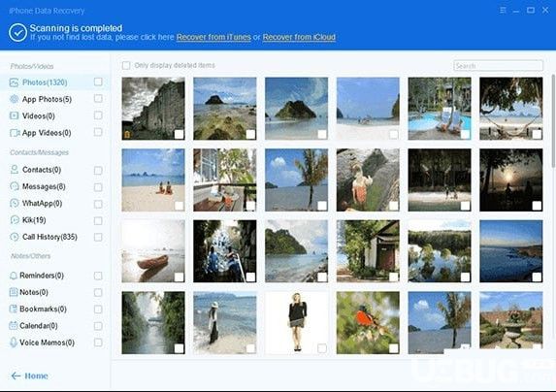Click the Voice Memos microphone icon
This screenshot has height=392, width=556.
[14, 343]
